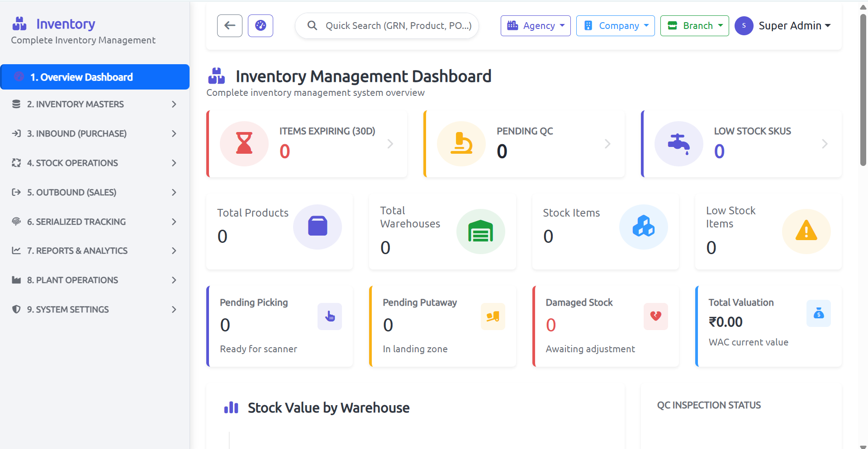Expand Outbound (Sales) chevron

(174, 192)
